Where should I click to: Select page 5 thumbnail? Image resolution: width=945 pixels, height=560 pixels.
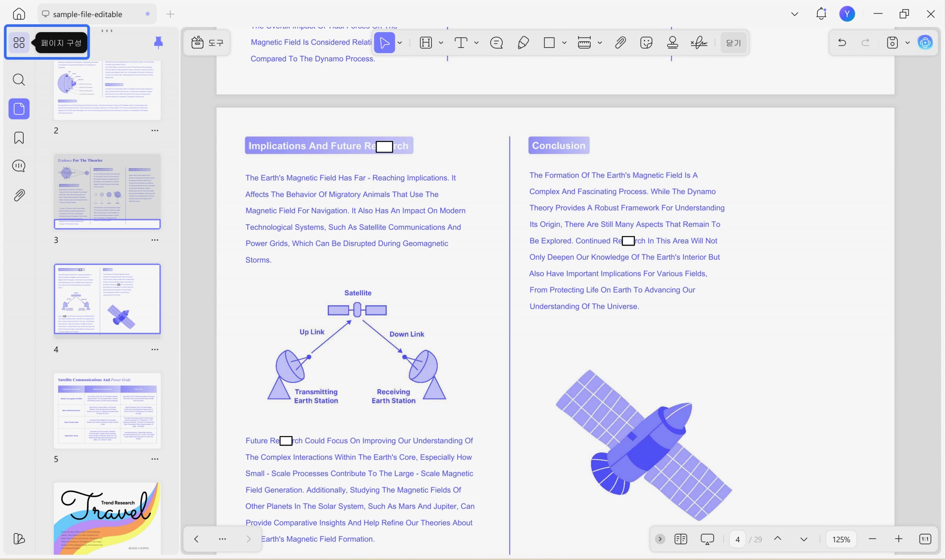(107, 411)
